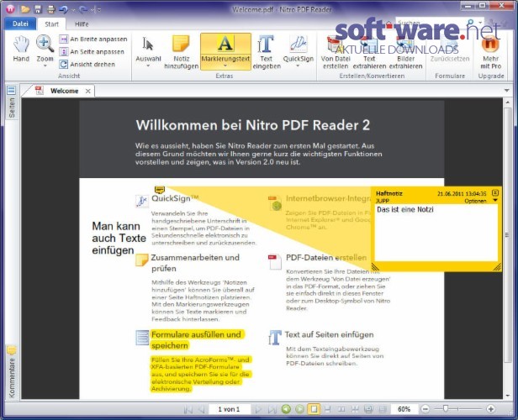Open the QuickSign tool
518x420 pixels.
(298, 48)
